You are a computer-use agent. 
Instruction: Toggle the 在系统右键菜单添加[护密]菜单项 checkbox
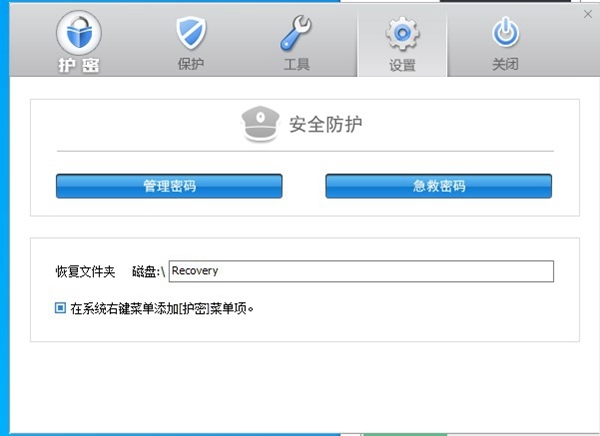pos(60,308)
